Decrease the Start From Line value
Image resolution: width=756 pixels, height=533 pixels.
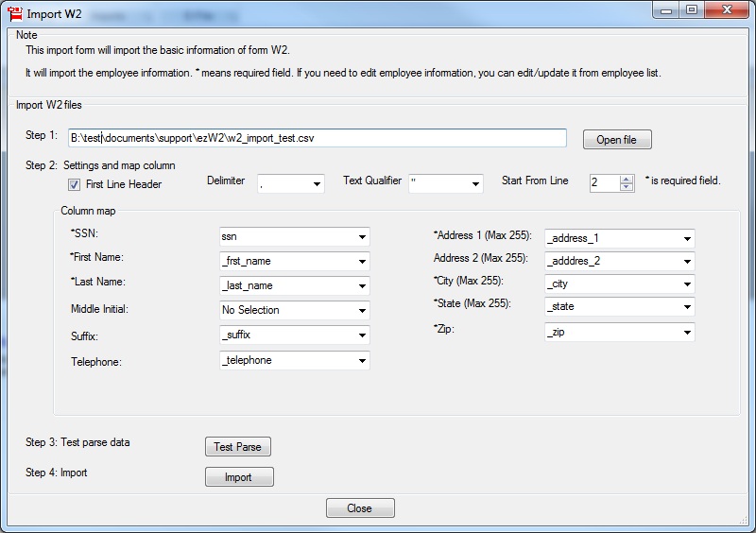pos(627,187)
